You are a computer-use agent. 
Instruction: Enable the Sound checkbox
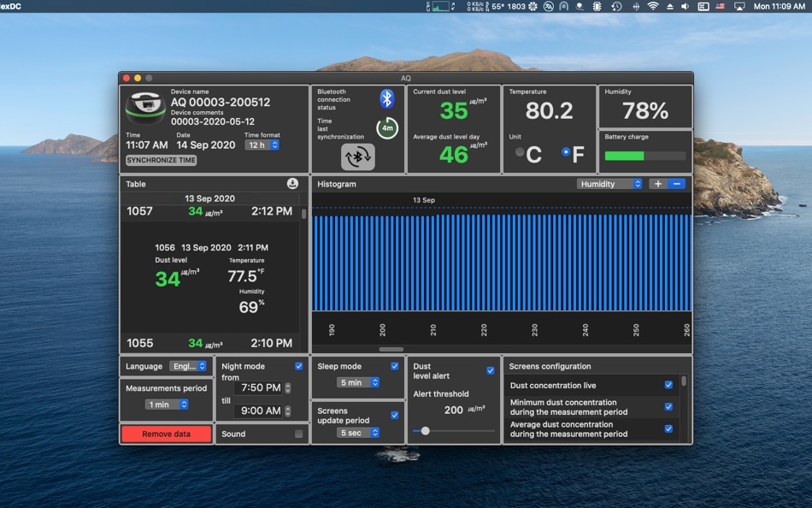pos(299,434)
